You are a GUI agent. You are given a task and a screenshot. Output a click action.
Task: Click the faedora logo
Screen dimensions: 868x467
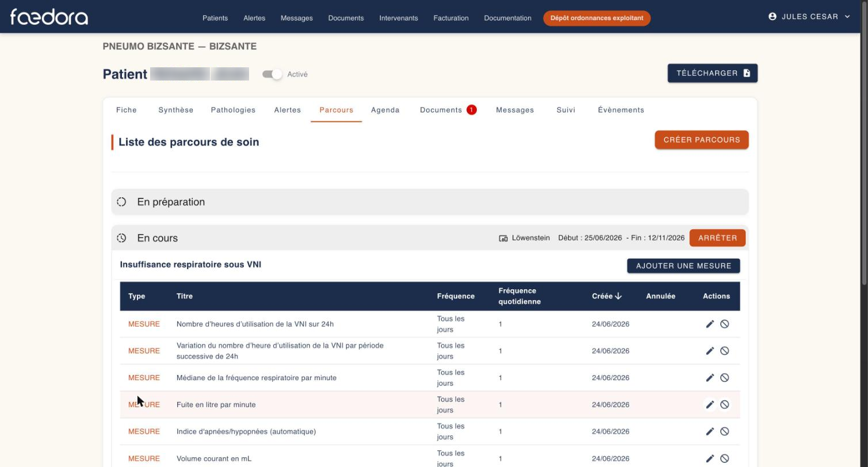[x=49, y=17]
